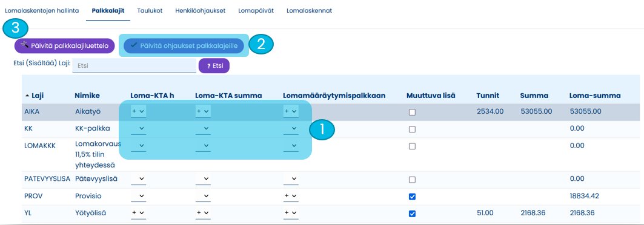Open Loma-KTA summa dropdown for PROV

(203, 197)
